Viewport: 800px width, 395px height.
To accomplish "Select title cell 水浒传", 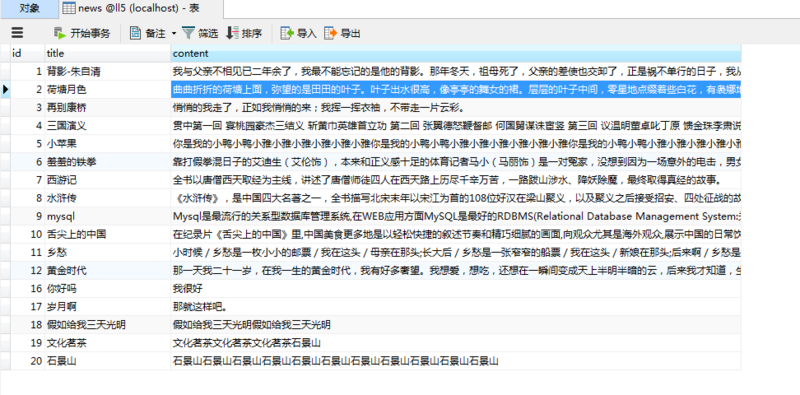I will pyautogui.click(x=108, y=198).
